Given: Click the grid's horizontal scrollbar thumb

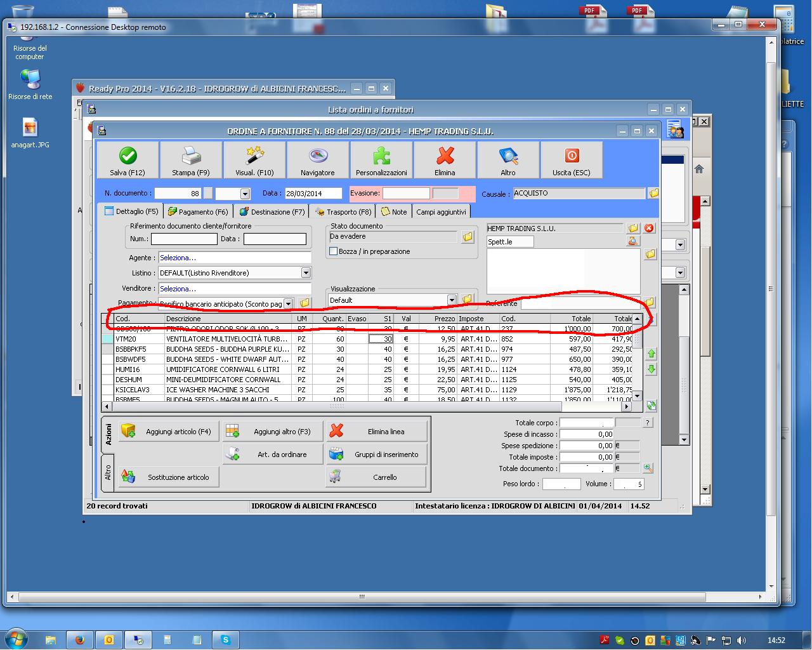Looking at the screenshot, I should click(337, 406).
